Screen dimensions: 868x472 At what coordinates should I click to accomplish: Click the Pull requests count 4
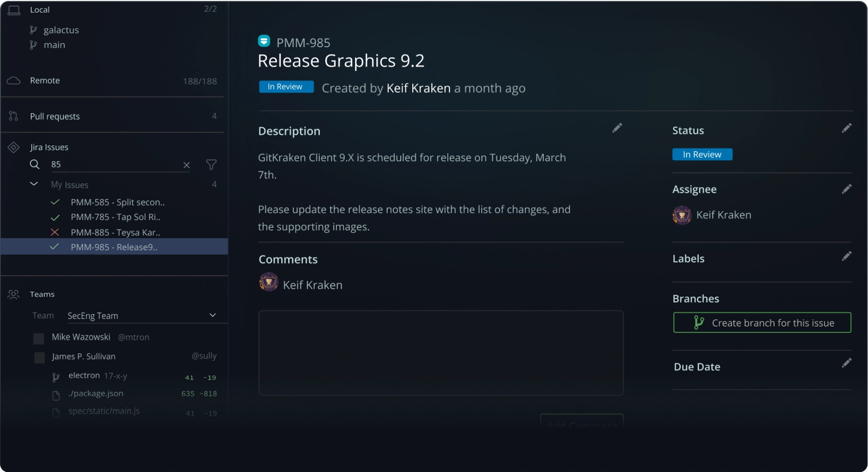[214, 116]
